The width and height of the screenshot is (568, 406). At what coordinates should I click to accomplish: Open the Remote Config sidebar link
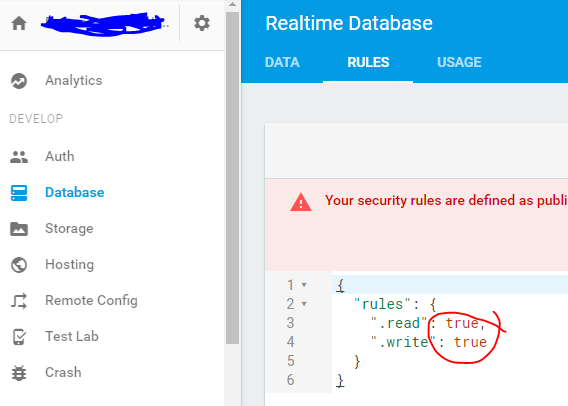[91, 301]
